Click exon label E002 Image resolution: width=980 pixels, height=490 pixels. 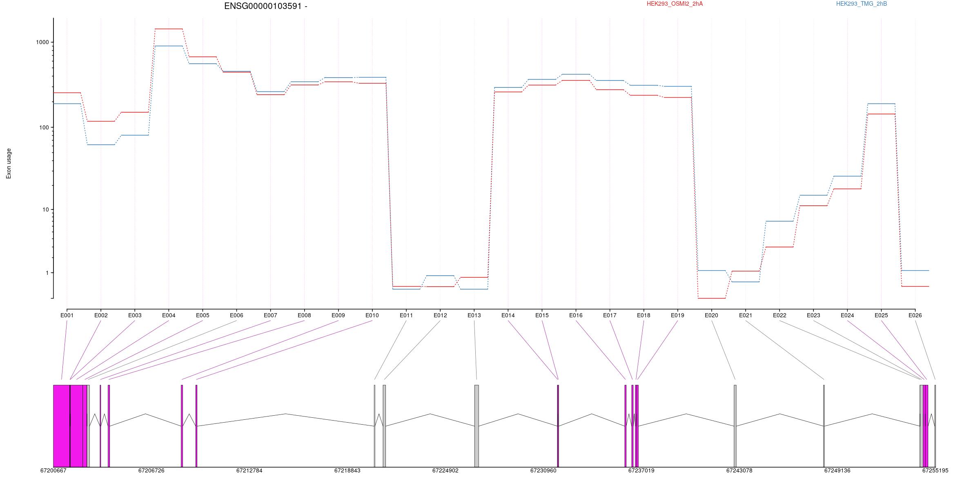101,315
